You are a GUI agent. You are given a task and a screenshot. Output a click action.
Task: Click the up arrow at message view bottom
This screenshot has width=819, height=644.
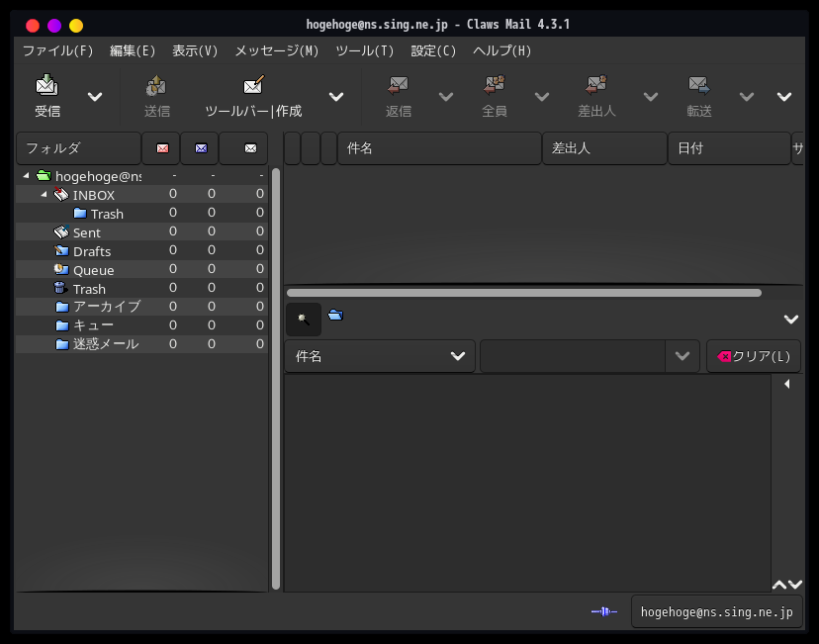(779, 585)
